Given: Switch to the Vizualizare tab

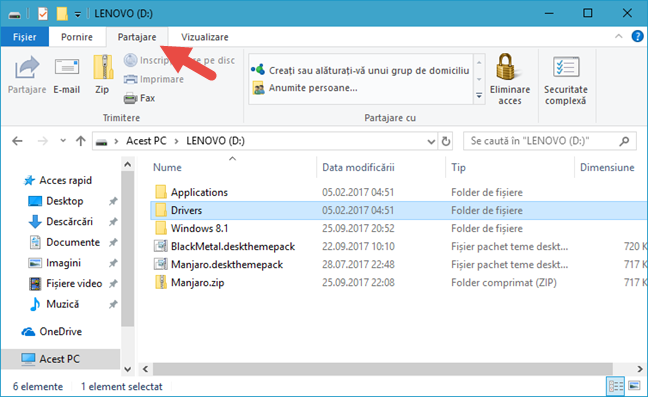Looking at the screenshot, I should 205,37.
